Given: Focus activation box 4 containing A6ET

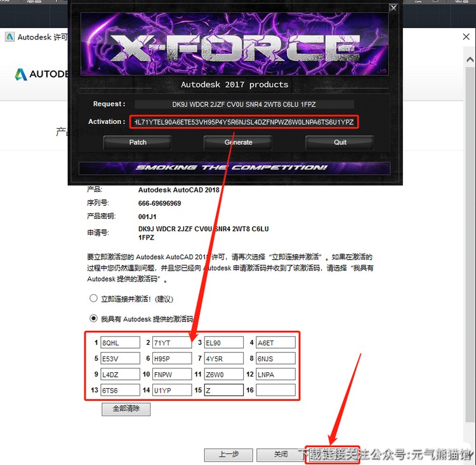Looking at the screenshot, I should pyautogui.click(x=275, y=343).
